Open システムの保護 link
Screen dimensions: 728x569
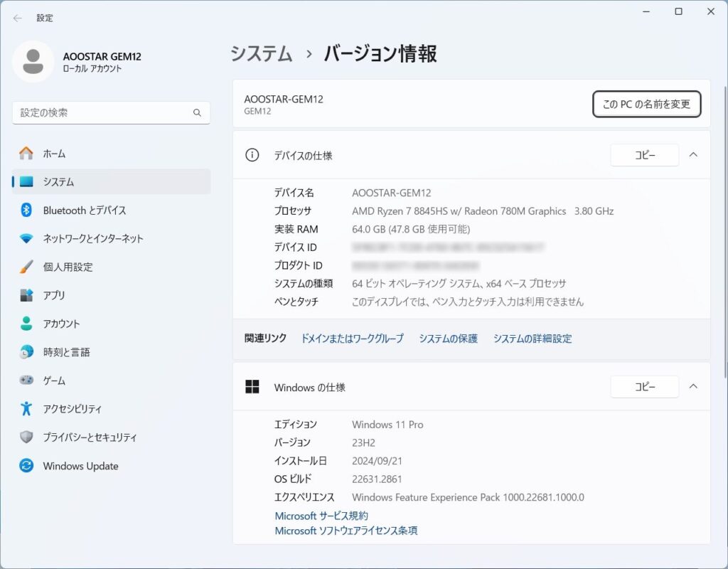click(448, 339)
